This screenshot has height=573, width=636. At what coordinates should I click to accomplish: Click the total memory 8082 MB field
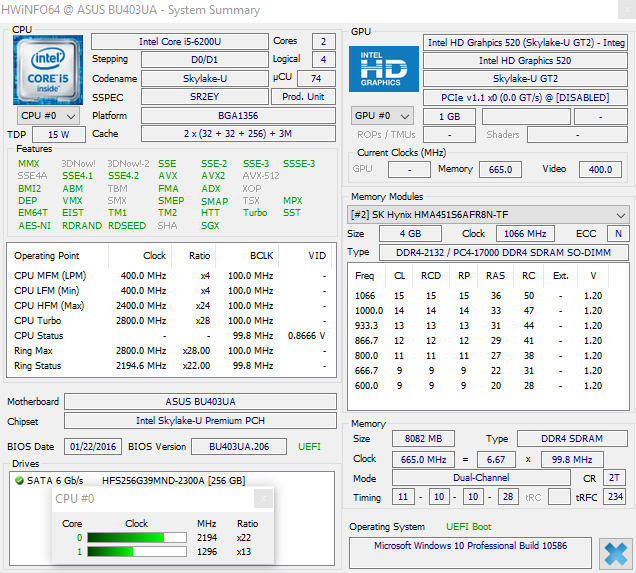[423, 439]
